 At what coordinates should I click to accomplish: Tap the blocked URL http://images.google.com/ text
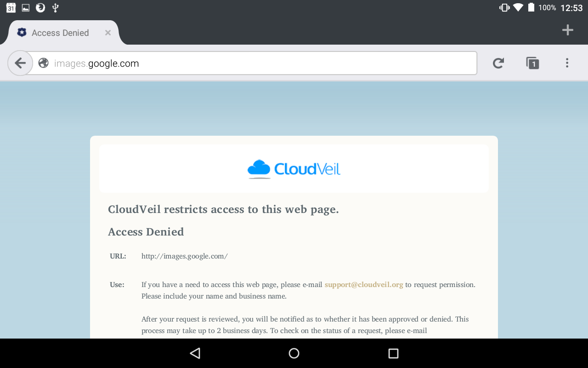pyautogui.click(x=185, y=256)
